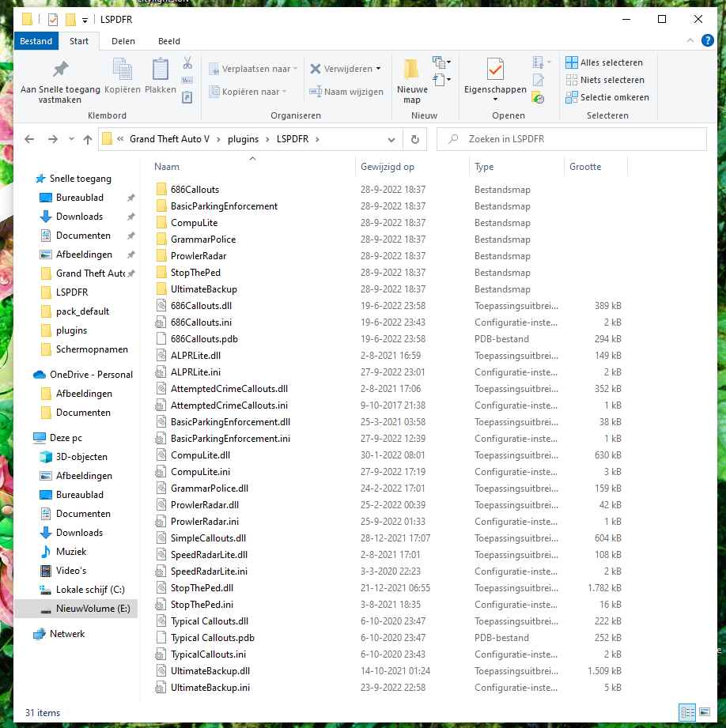Select the StopThePed folder icon

click(161, 272)
